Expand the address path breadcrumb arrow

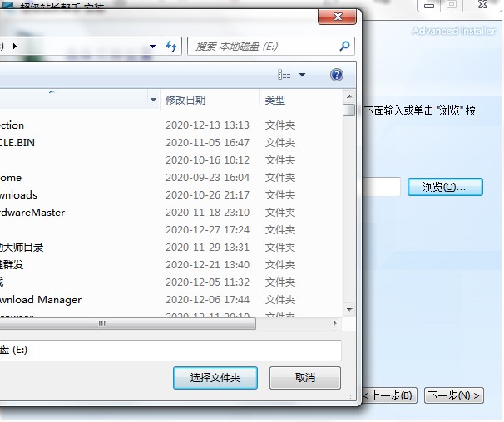(x=14, y=47)
